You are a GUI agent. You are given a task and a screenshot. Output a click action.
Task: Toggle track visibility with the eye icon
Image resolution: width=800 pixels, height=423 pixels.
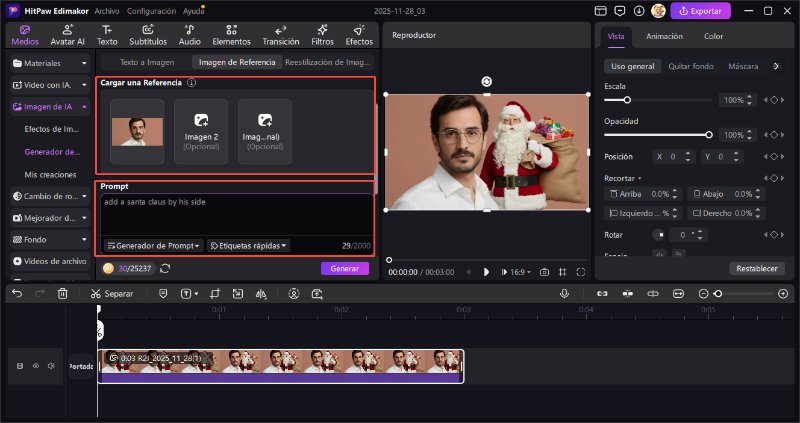click(x=36, y=366)
